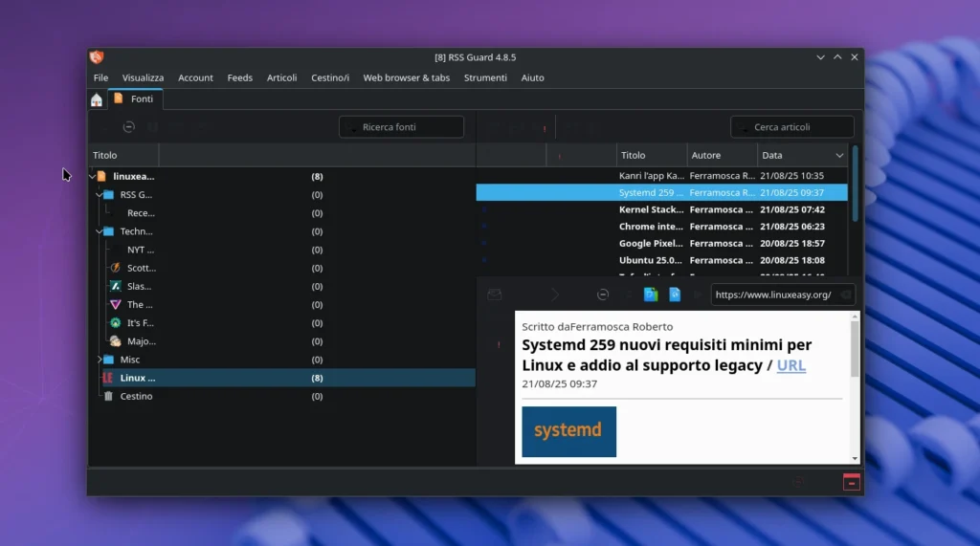Click Scritto daFerramosca Roberto in the preview

(x=597, y=327)
